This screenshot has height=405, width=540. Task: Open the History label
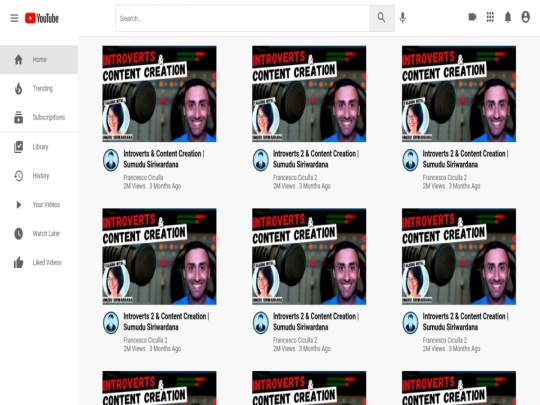point(41,176)
